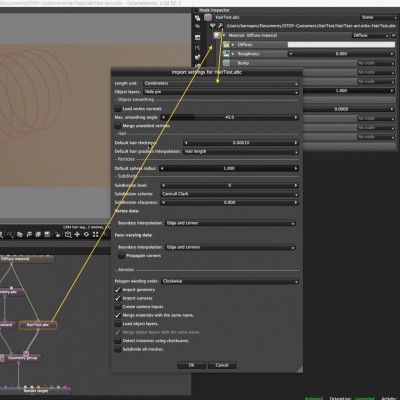Click the lock icon in viewport toolbar
400x400 pixels.
point(58,235)
